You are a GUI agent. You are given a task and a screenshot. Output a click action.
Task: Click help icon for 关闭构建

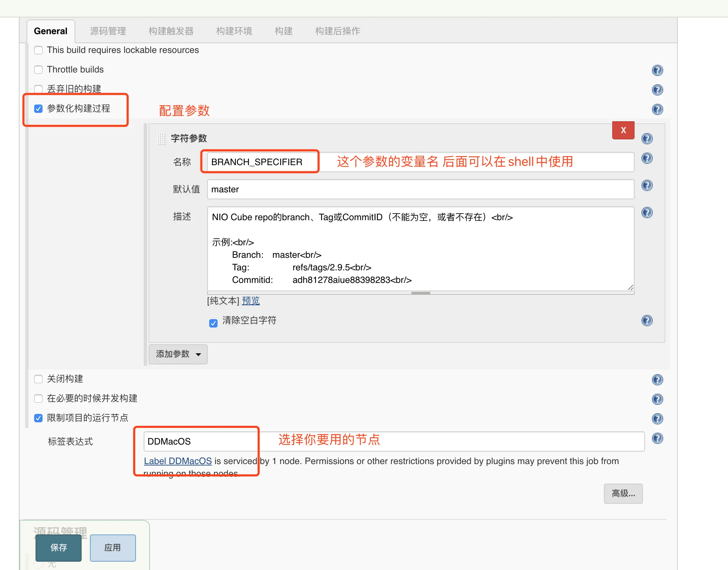pyautogui.click(x=657, y=380)
